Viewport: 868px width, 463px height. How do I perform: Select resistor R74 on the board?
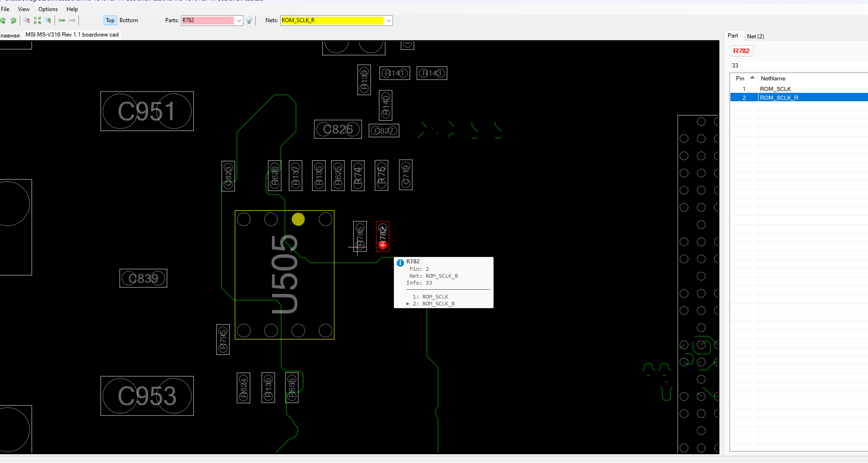tap(358, 176)
